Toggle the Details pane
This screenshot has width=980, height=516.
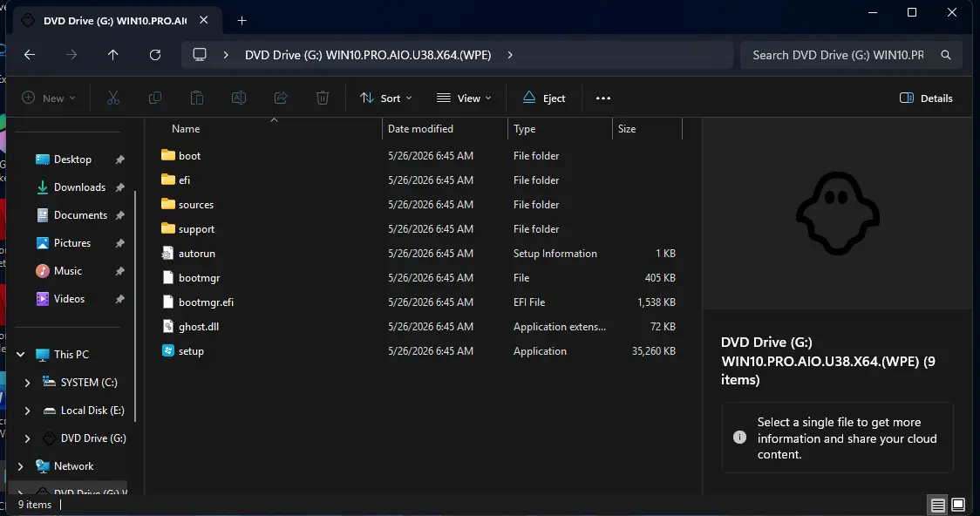click(x=926, y=98)
